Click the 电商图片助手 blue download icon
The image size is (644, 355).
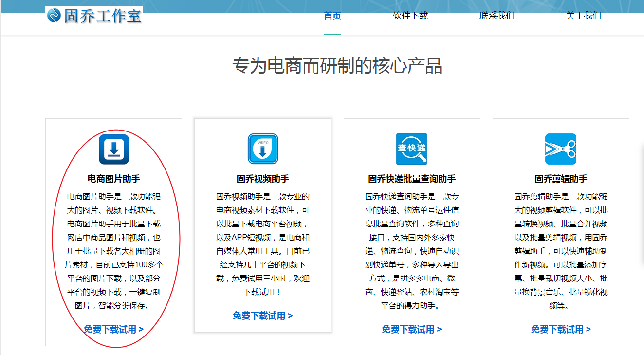point(113,149)
